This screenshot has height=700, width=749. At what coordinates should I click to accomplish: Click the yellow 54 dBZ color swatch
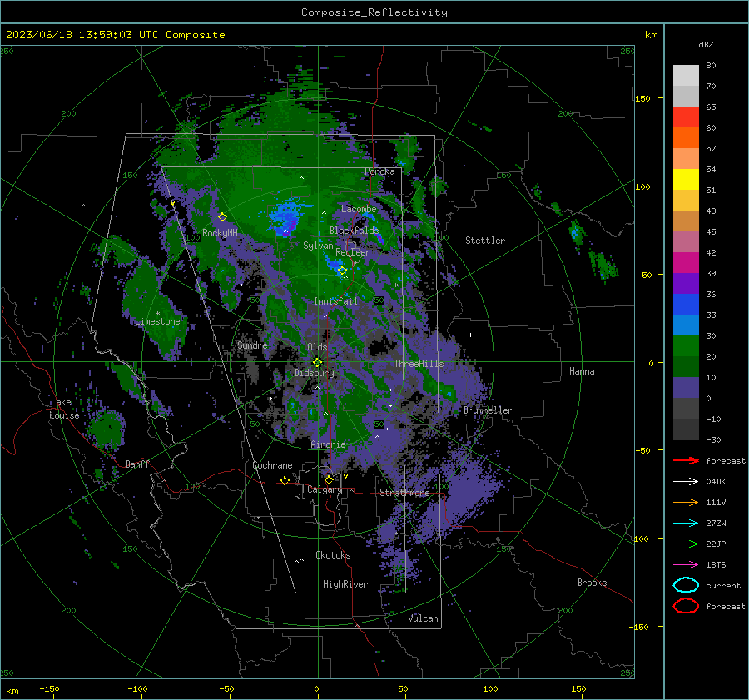click(686, 179)
